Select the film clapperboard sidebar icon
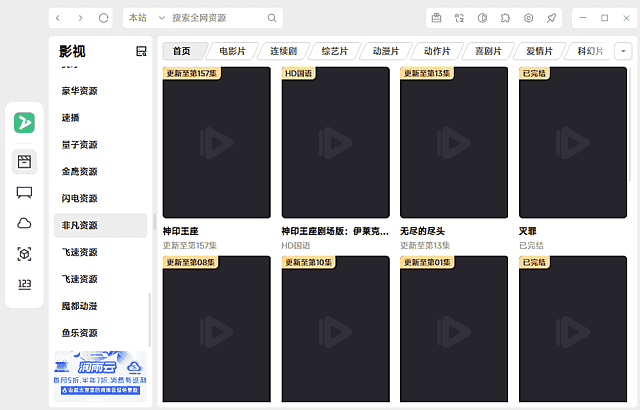Image resolution: width=640 pixels, height=410 pixels. point(24,162)
